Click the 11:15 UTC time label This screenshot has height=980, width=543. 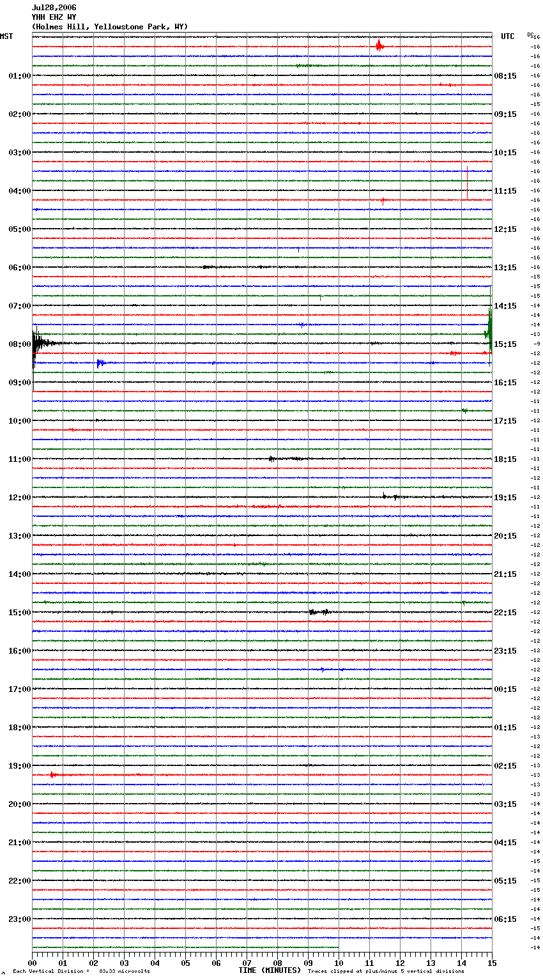click(x=505, y=191)
